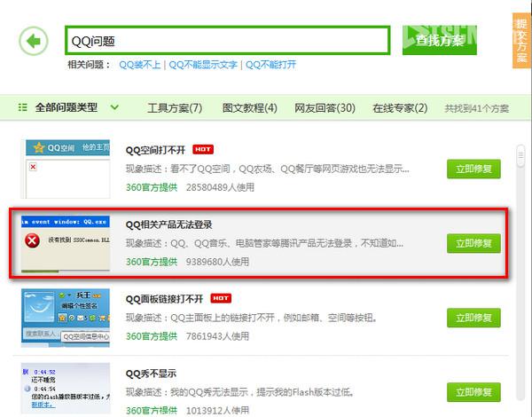532x417 pixels.
Task: Open the QQ面板链接打不开 thumbnail
Action: 66,319
